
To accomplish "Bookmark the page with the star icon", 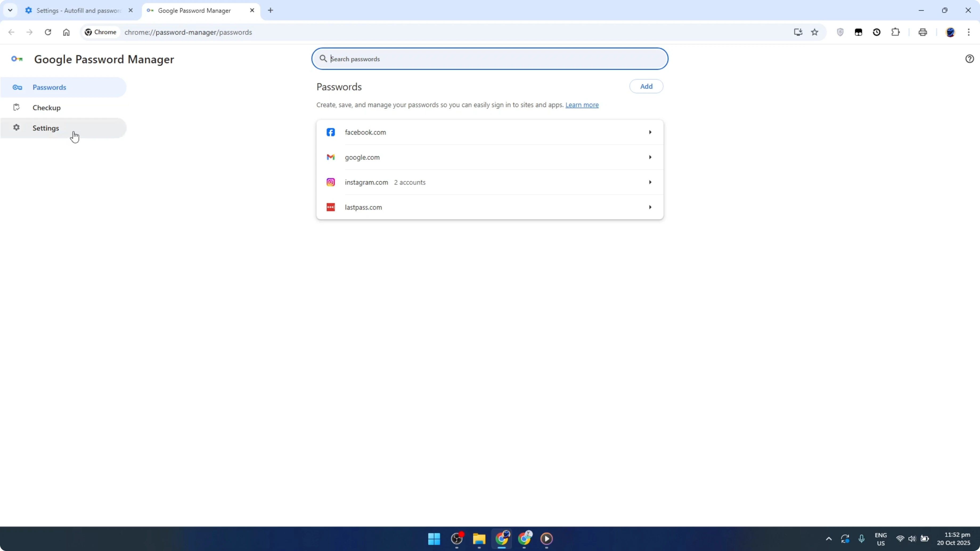I will [x=815, y=32].
